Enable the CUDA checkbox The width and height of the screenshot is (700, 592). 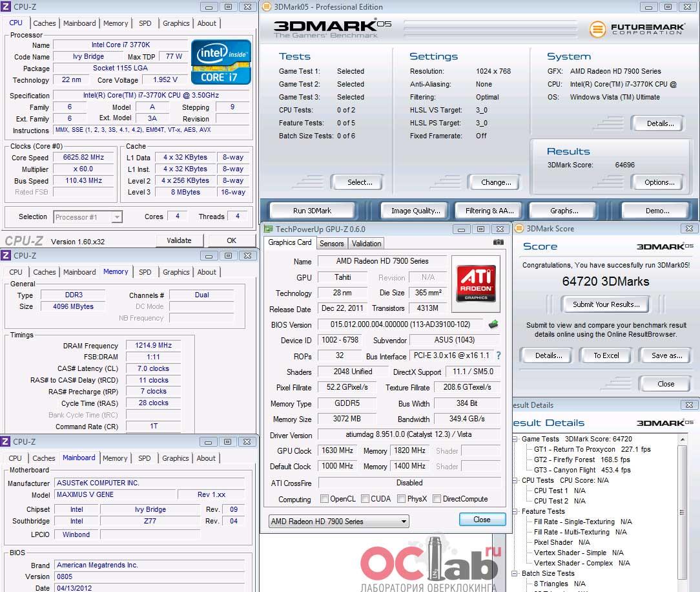click(x=365, y=499)
